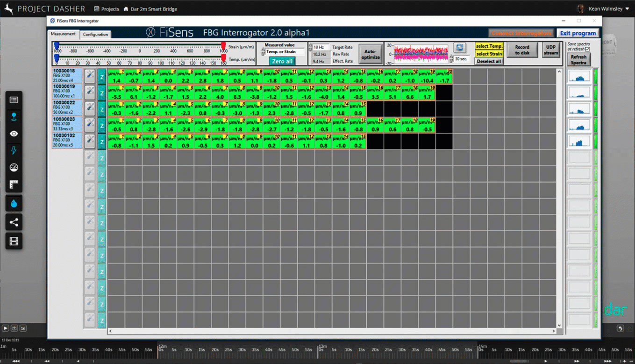Toggle the eye visibility icon in the sidebar

pos(14,133)
